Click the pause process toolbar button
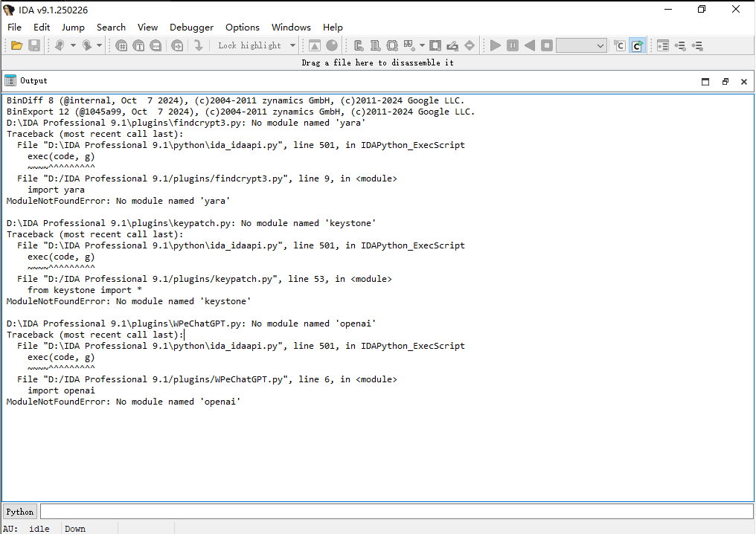756x534 pixels. pyautogui.click(x=513, y=45)
